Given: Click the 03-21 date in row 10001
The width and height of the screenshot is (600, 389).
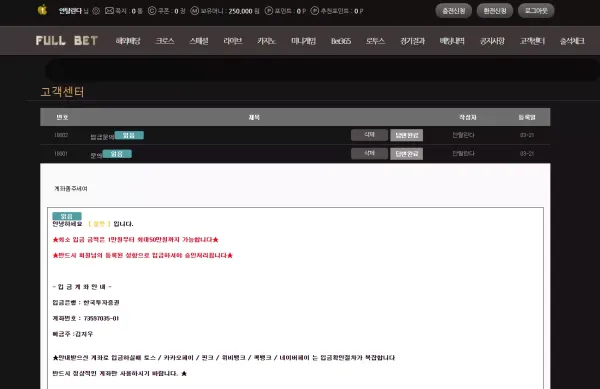Looking at the screenshot, I should point(527,153).
